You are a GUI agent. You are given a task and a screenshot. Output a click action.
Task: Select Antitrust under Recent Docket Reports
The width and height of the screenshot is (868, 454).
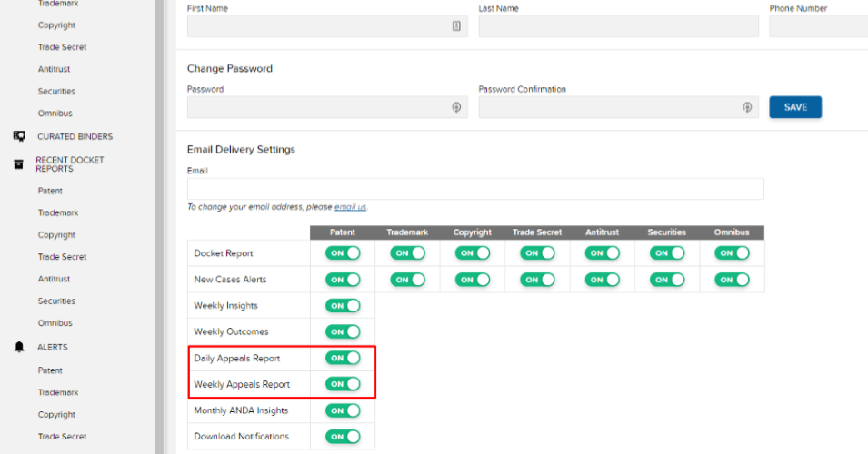click(55, 279)
